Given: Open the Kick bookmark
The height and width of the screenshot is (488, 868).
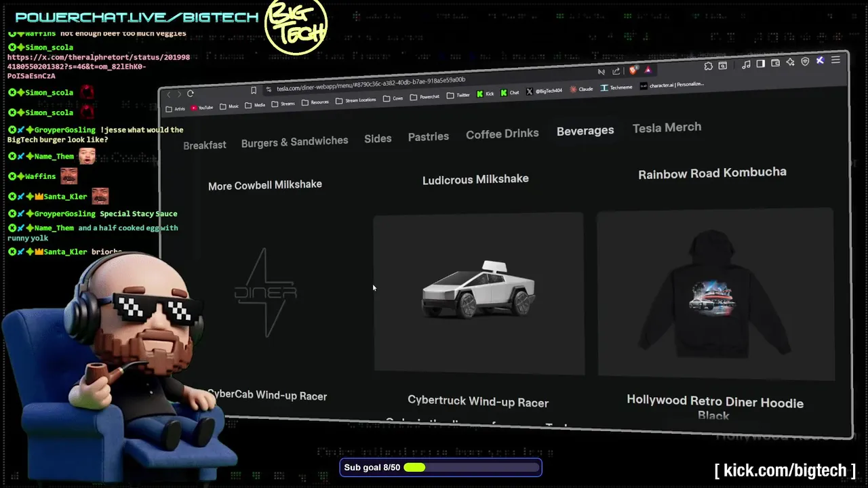Looking at the screenshot, I should point(486,94).
